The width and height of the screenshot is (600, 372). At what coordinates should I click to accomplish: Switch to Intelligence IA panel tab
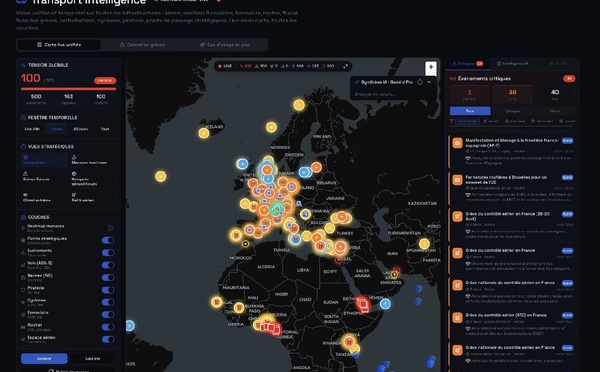pyautogui.click(x=513, y=64)
